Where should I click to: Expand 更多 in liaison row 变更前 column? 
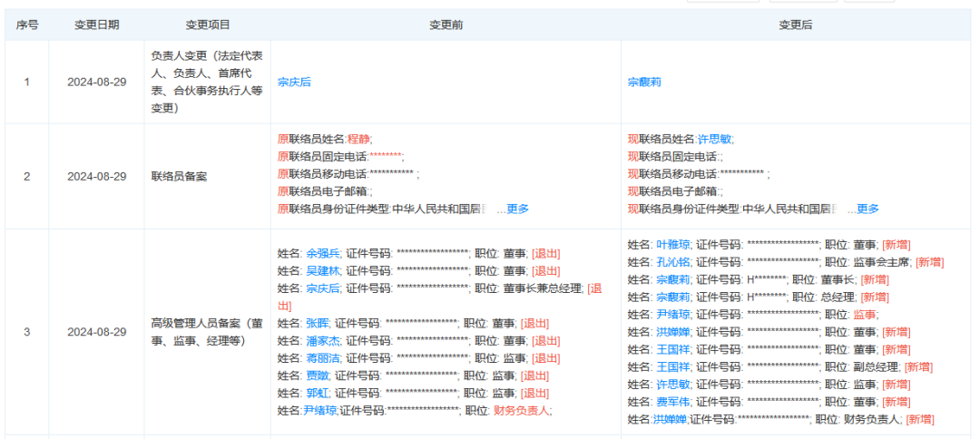(516, 209)
